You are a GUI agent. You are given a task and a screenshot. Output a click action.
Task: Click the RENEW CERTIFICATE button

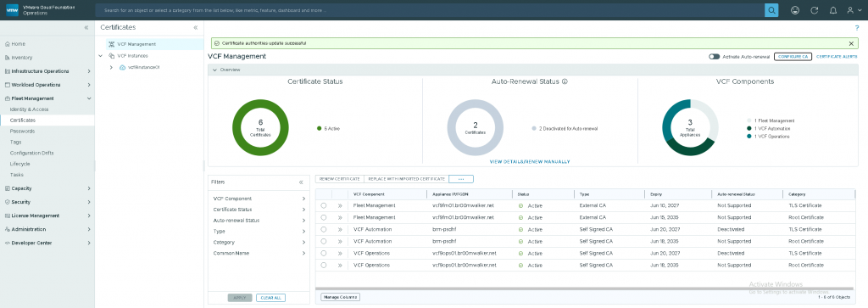340,179
